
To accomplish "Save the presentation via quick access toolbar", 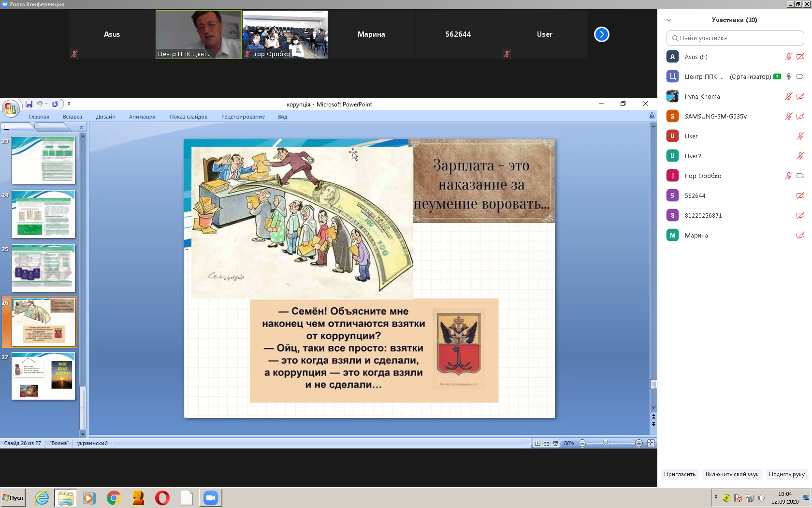I will click(29, 104).
